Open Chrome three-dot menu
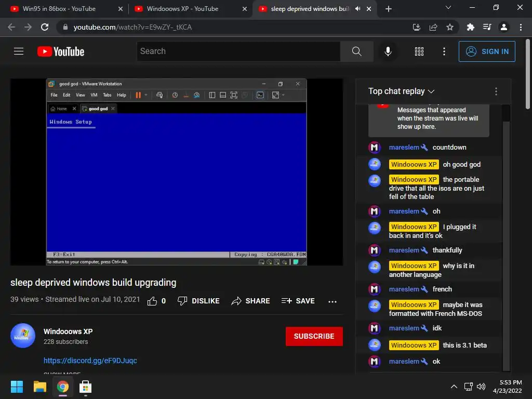Viewport: 532px width, 399px height. 521,27
